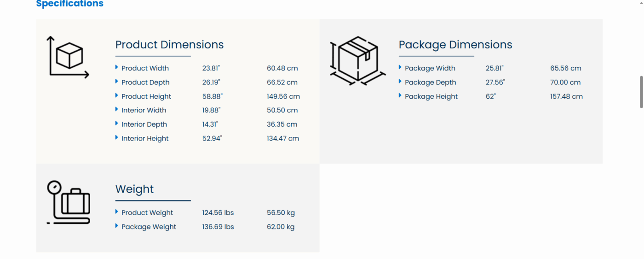Click the Weight section title
This screenshot has height=259, width=644.
(134, 189)
